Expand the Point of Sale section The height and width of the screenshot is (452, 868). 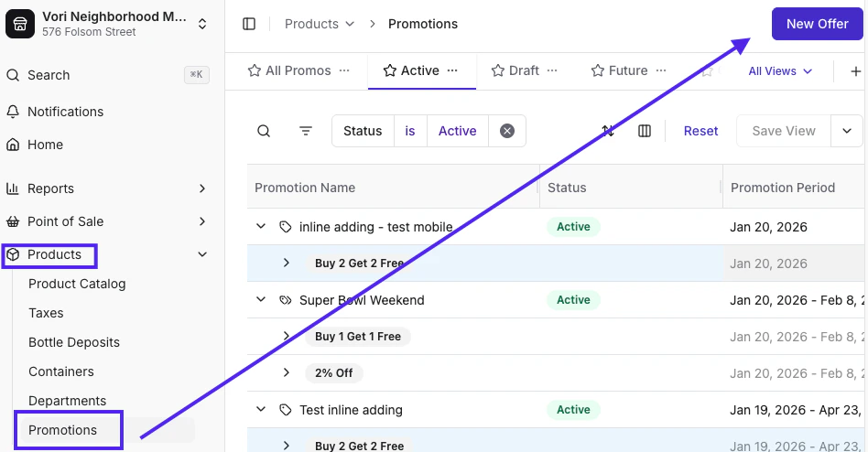point(202,221)
